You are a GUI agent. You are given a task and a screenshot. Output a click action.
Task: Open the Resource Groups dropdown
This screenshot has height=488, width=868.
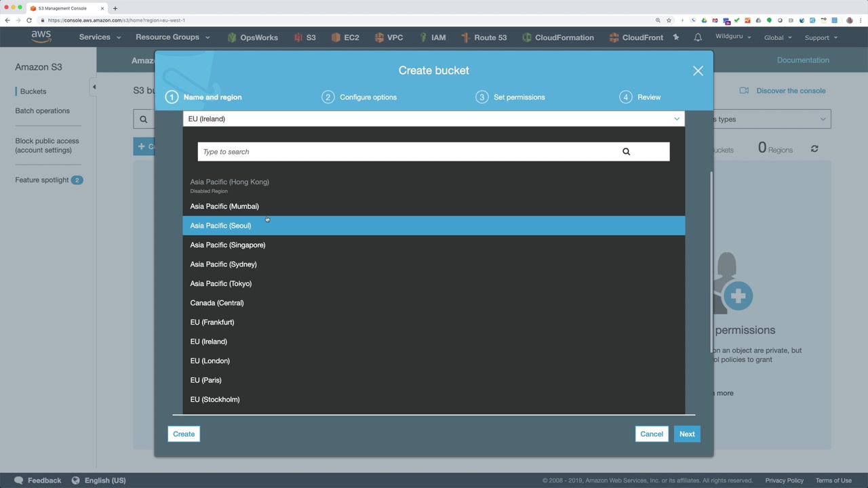[173, 37]
